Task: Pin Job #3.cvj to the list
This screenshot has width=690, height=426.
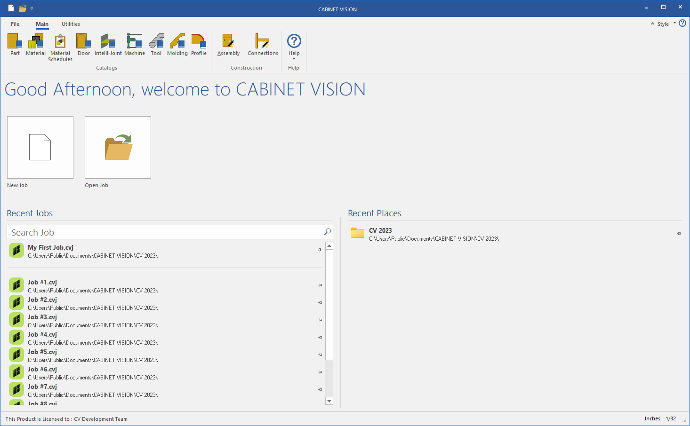Action: click(x=320, y=320)
